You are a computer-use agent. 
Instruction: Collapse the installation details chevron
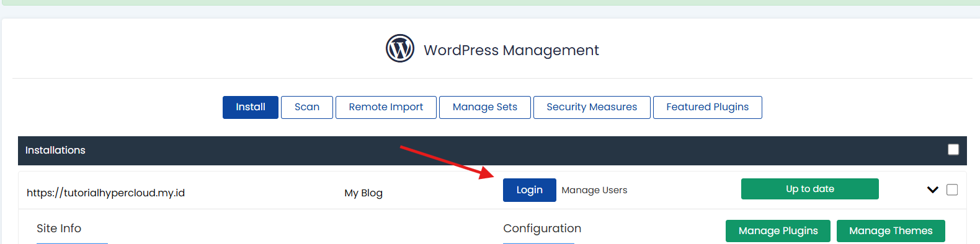pos(933,190)
